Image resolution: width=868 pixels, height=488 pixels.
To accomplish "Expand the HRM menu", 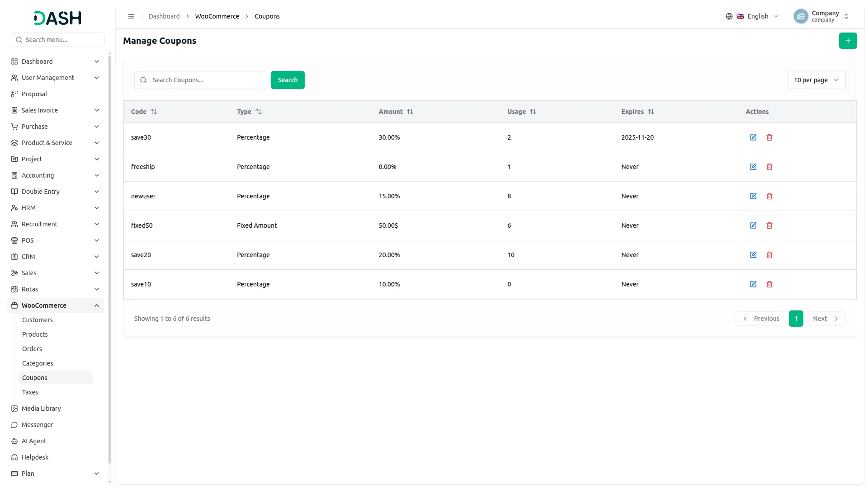I will coord(56,208).
